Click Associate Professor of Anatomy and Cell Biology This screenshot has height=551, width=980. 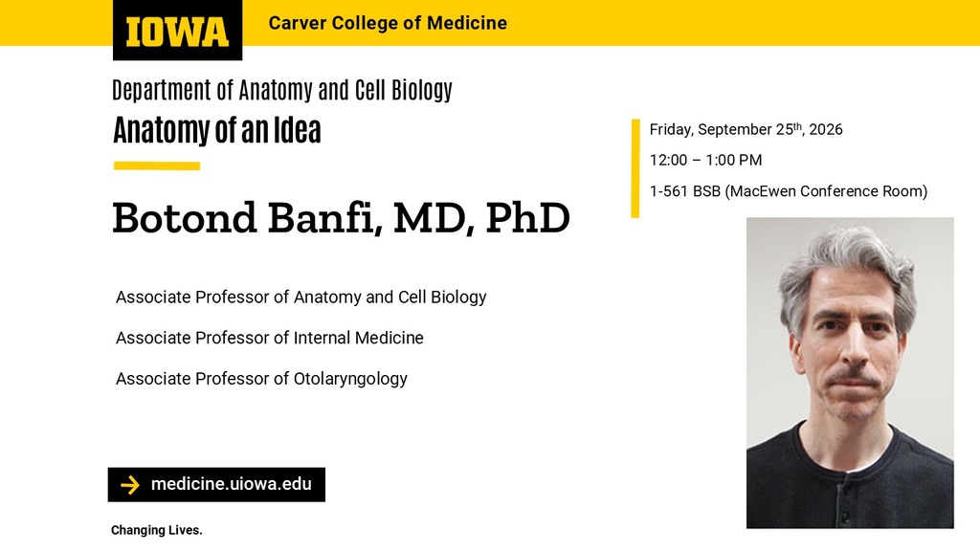tap(301, 298)
